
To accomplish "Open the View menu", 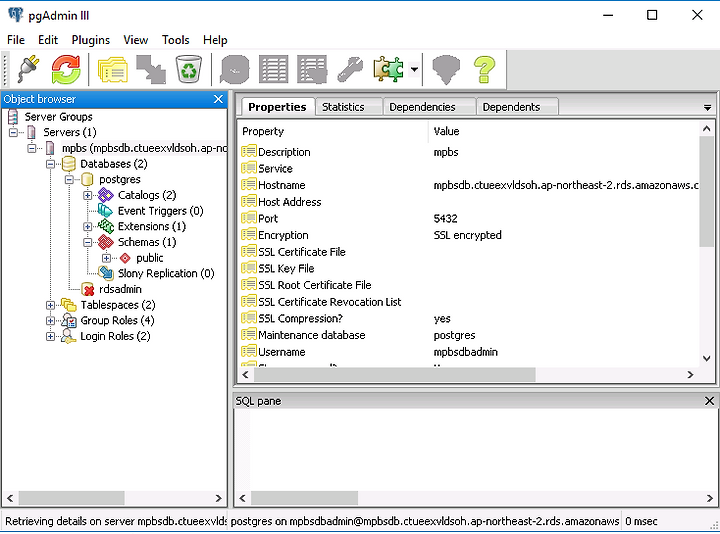I will pyautogui.click(x=135, y=40).
